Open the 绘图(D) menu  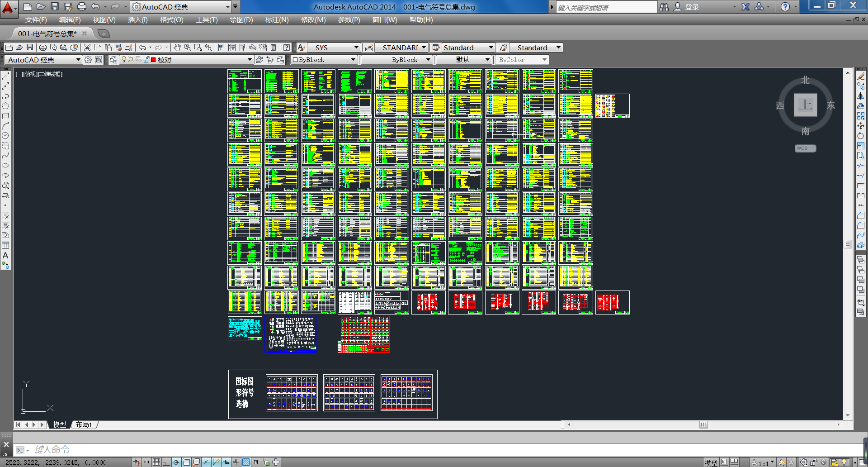pyautogui.click(x=241, y=20)
